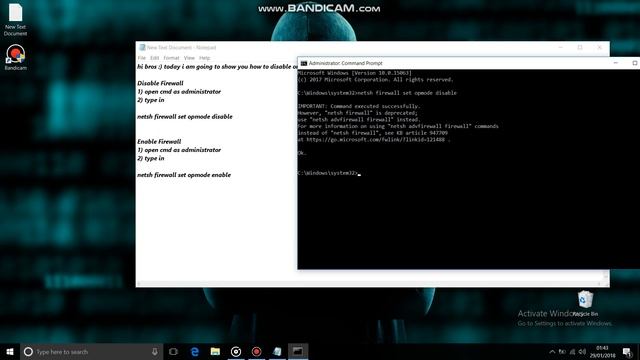Switch to Notepad via taskbar icon
This screenshot has width=640, height=360.
[277, 351]
